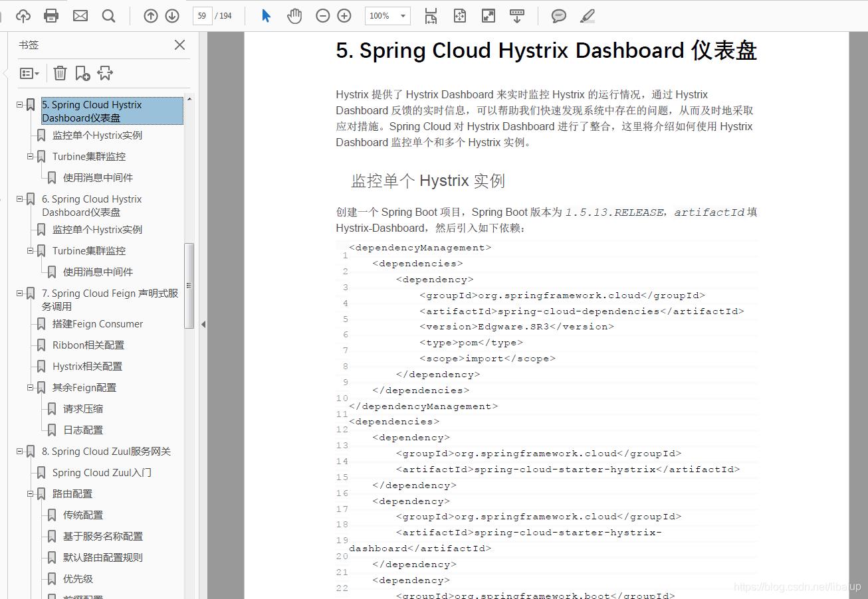868x599 pixels.
Task: Open bookmark 7. Spring Cloud Feign 声明式服务调用
Action: pos(110,299)
